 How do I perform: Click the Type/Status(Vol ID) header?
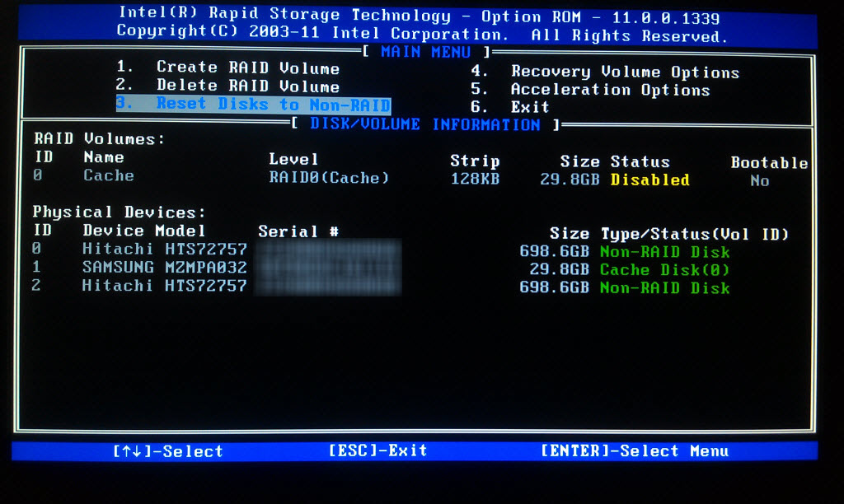click(x=695, y=234)
